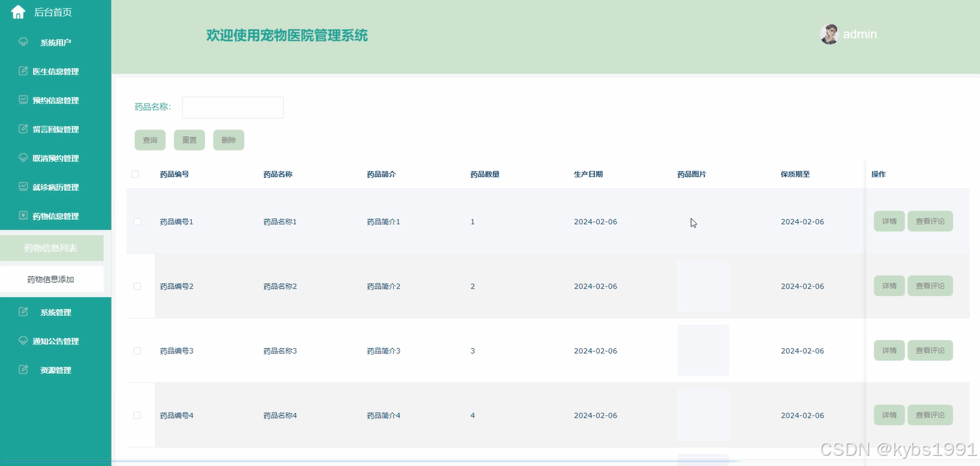
Task: Click the drug image thumbnail in 药品编号2 row
Action: [x=703, y=286]
